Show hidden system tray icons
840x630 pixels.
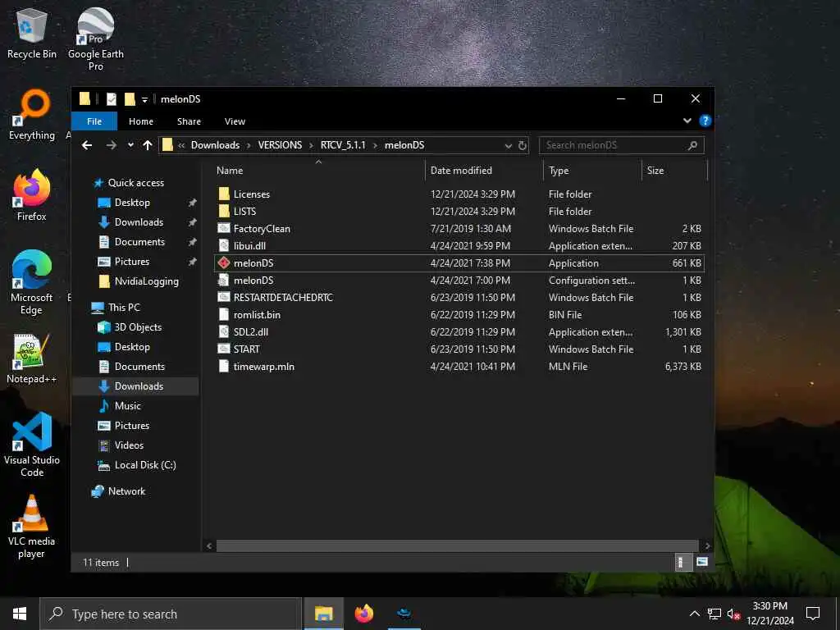pos(694,614)
